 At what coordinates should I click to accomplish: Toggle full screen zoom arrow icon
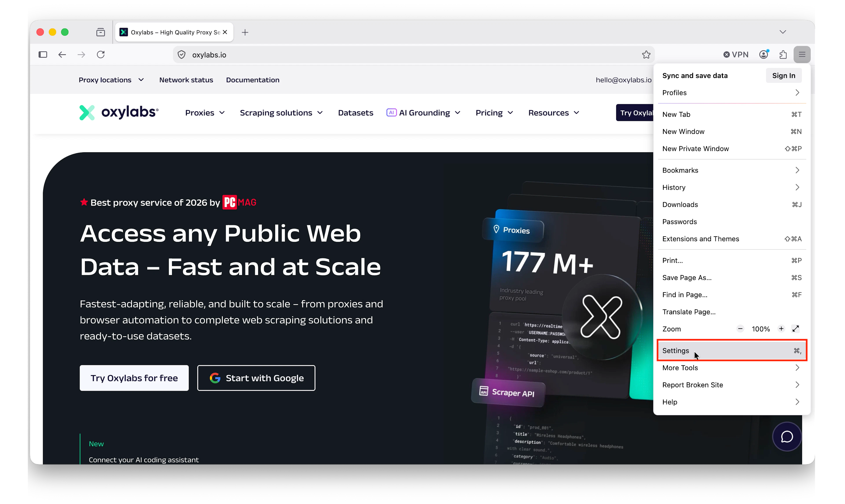click(x=795, y=329)
